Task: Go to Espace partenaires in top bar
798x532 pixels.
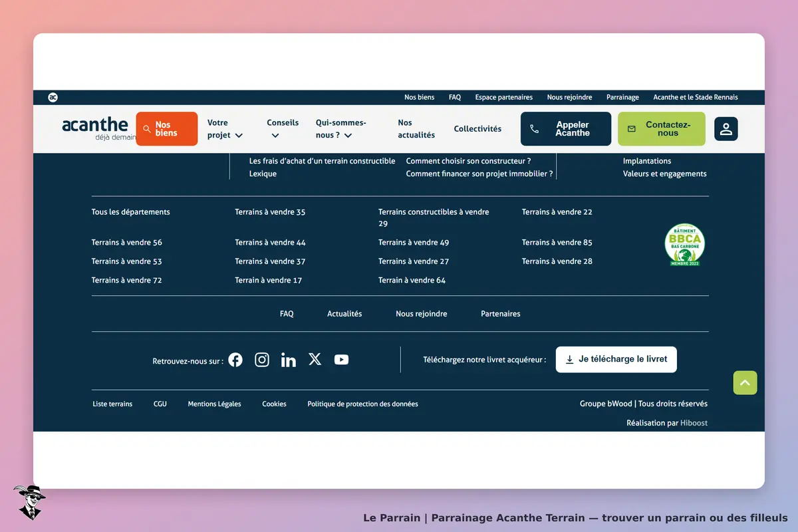Action: click(x=504, y=97)
